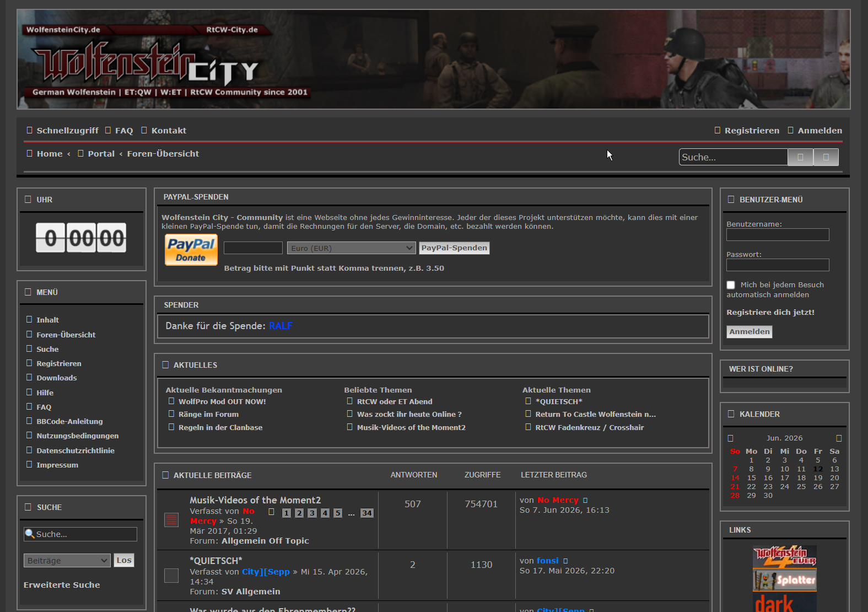Click the icon beside the AKTUELLE BEITRÄGE heading

click(x=165, y=475)
